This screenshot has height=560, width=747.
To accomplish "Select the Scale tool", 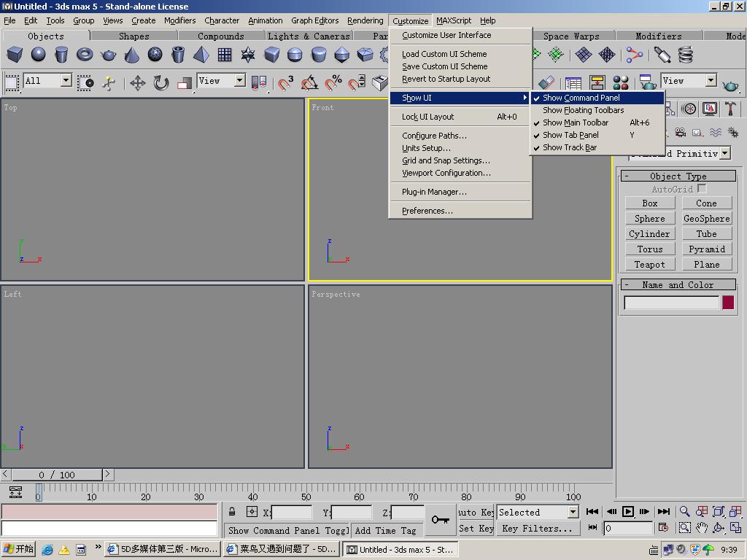I will coord(185,83).
